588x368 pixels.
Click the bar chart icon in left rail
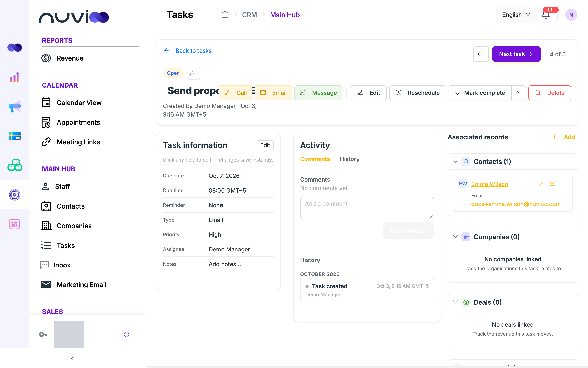pos(14,77)
